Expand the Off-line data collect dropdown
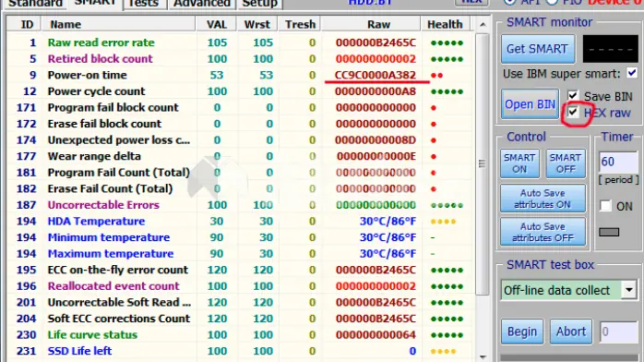This screenshot has width=644, height=362. click(629, 290)
